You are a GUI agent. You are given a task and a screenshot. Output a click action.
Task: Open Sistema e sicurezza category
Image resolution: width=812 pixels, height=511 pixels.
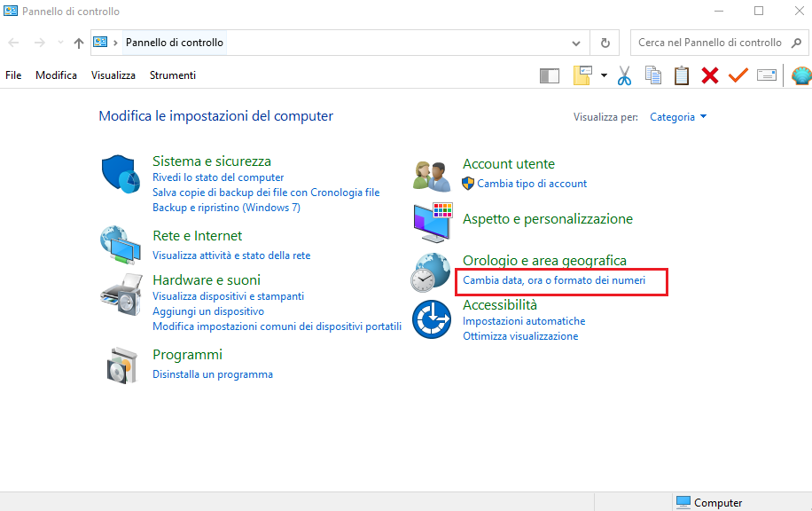coord(212,161)
